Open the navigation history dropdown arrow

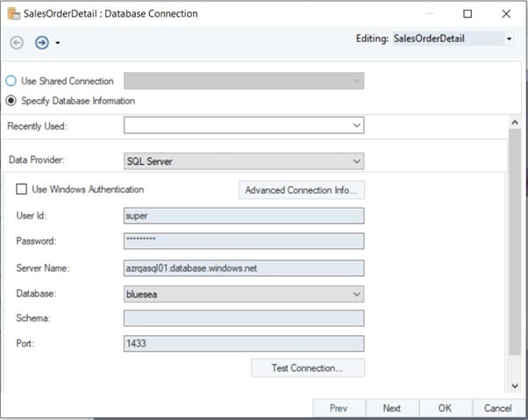click(57, 43)
